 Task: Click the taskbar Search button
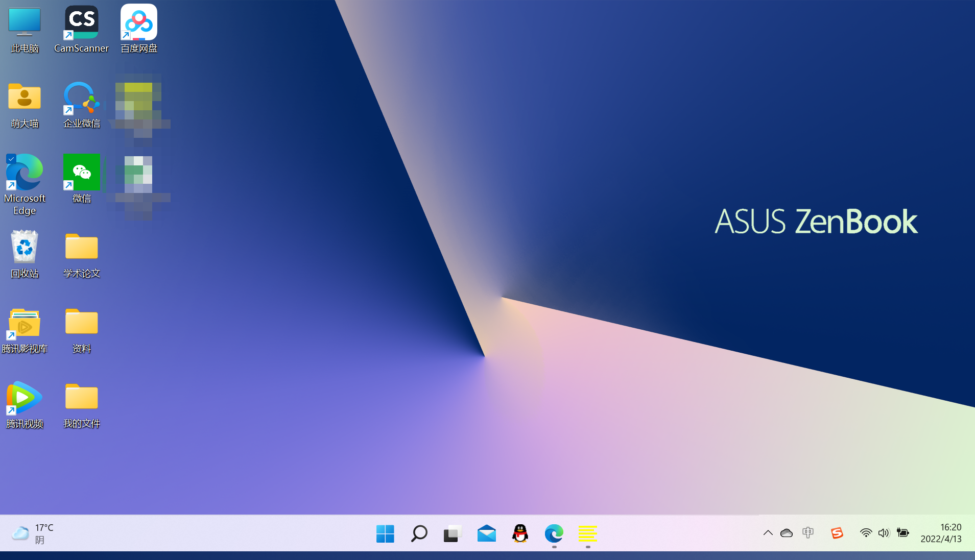[x=419, y=533]
